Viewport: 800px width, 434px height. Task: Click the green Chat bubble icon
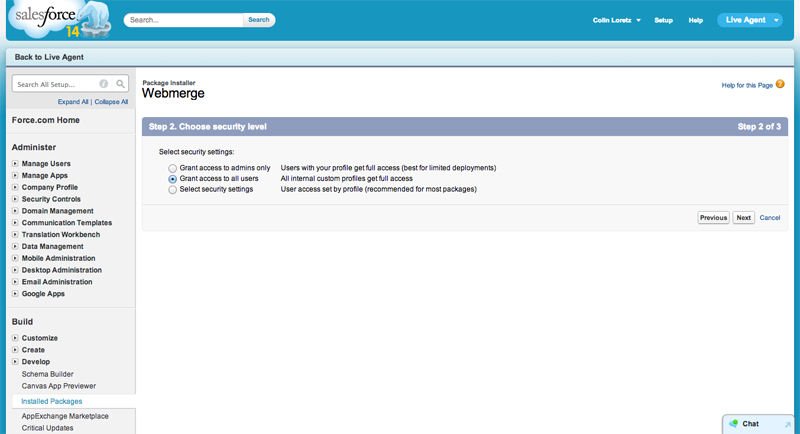(x=734, y=424)
